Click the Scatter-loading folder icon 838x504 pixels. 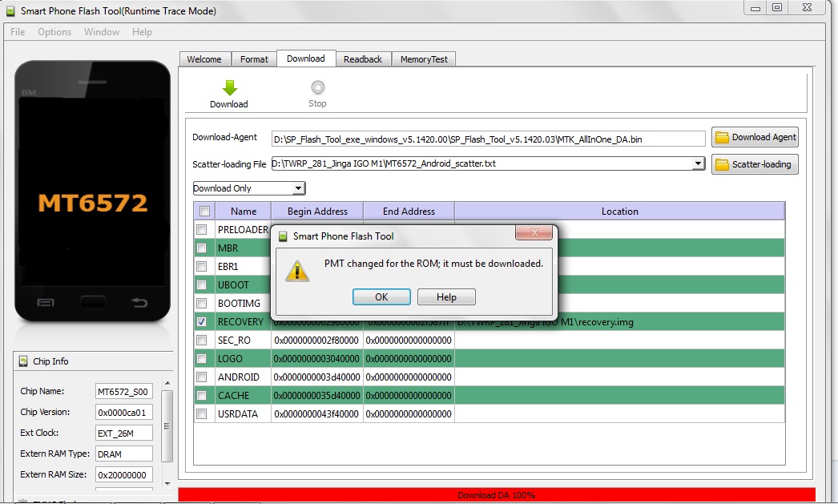(722, 164)
